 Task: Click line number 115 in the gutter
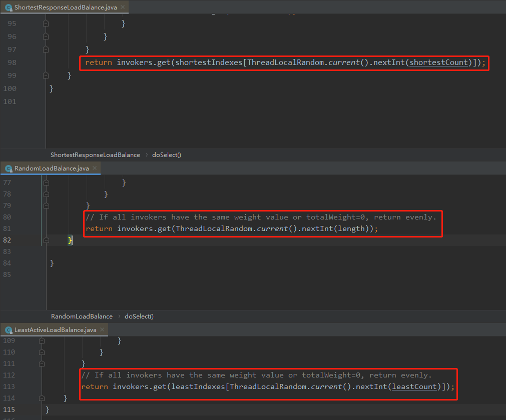click(x=9, y=409)
